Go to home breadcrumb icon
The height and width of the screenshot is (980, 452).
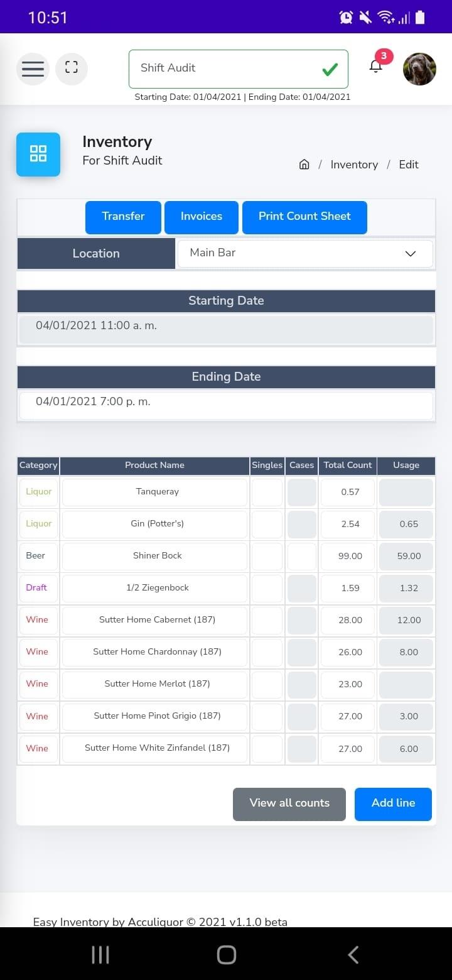pos(304,165)
